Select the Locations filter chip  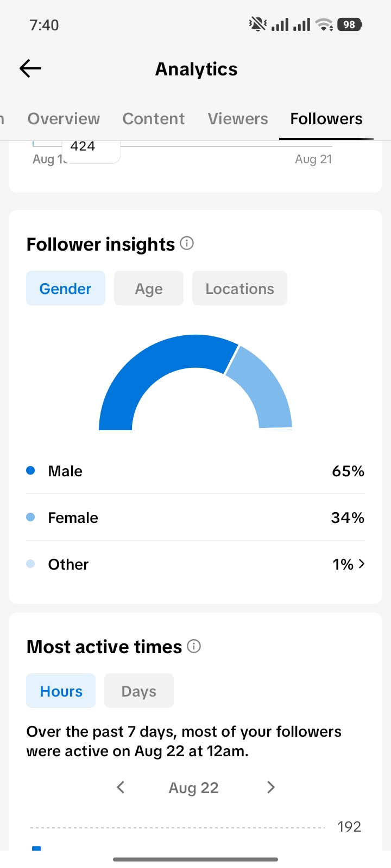click(x=239, y=288)
